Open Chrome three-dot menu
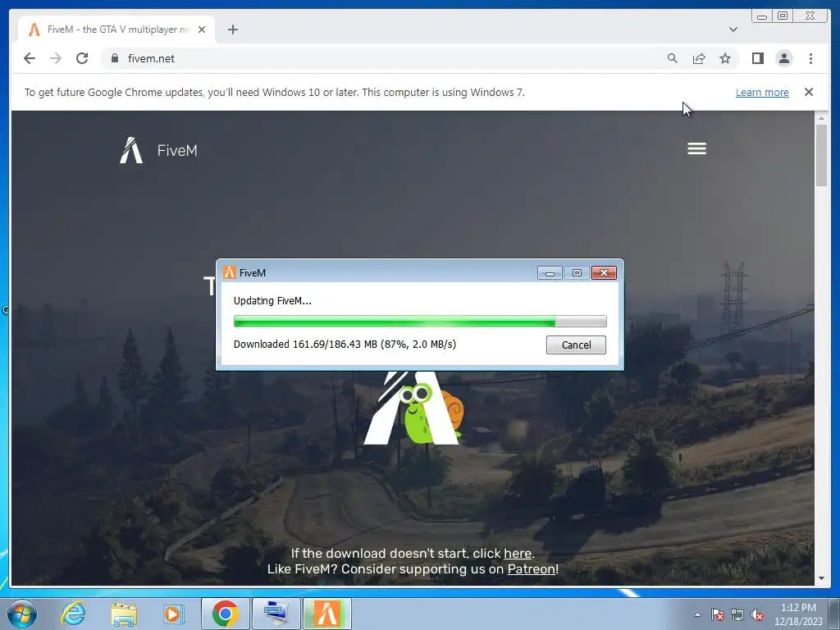The width and height of the screenshot is (840, 630). click(810, 58)
